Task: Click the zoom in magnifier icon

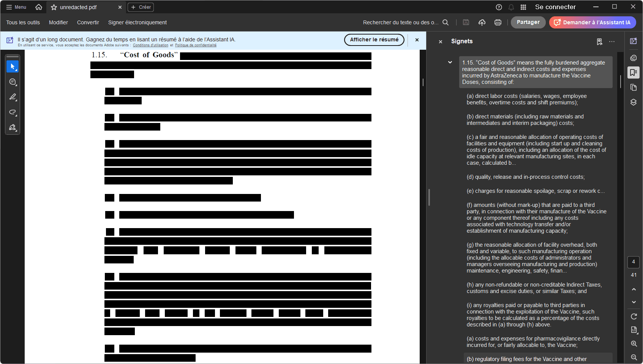Action: click(x=634, y=344)
